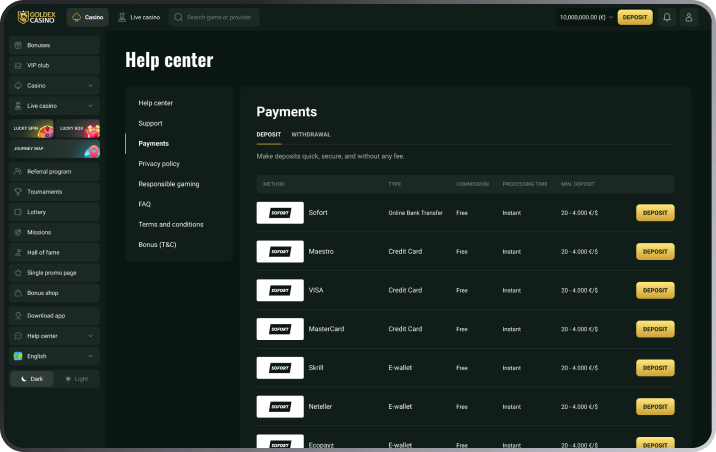Viewport: 716px width, 452px height.
Task: Click the payment logo in Neteller row
Action: [280, 407]
